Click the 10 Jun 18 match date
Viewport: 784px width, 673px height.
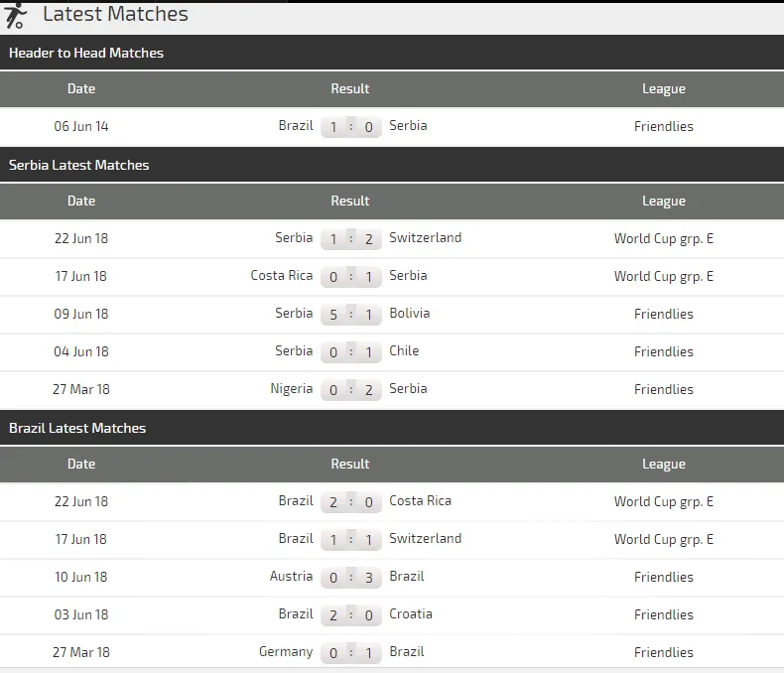tap(81, 577)
